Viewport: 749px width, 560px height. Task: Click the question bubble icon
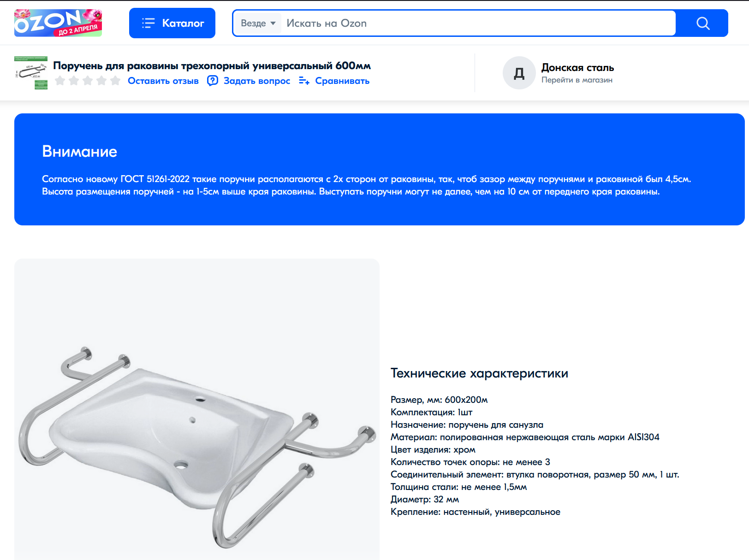(213, 81)
